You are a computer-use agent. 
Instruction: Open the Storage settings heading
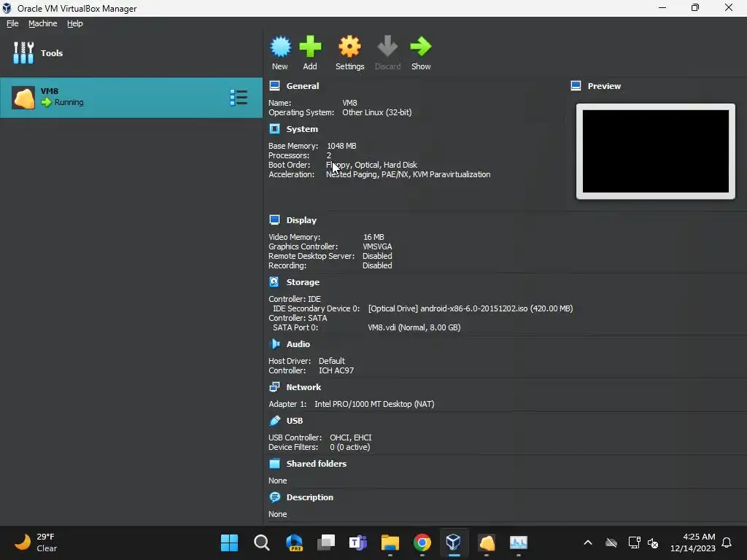click(303, 282)
